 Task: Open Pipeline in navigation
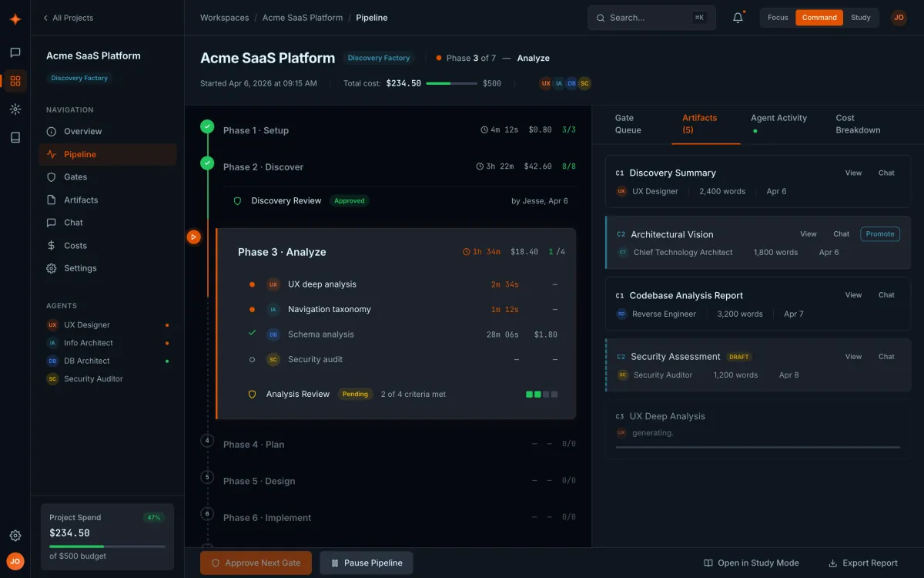[x=108, y=154]
